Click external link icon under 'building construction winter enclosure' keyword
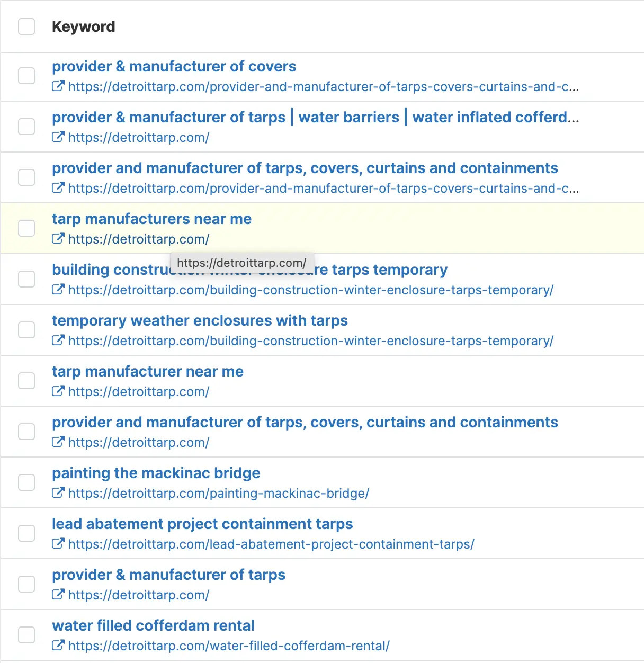 (x=58, y=290)
